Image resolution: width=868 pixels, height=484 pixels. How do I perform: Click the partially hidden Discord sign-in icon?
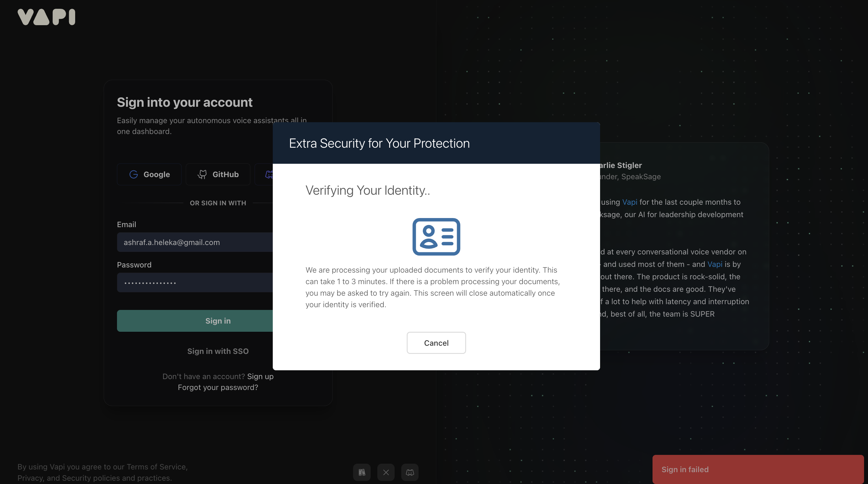pyautogui.click(x=269, y=174)
